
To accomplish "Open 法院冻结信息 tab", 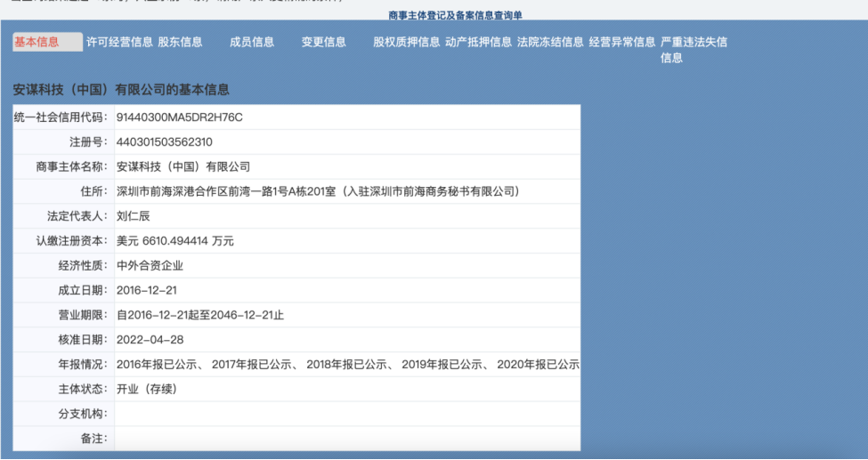I will point(550,42).
